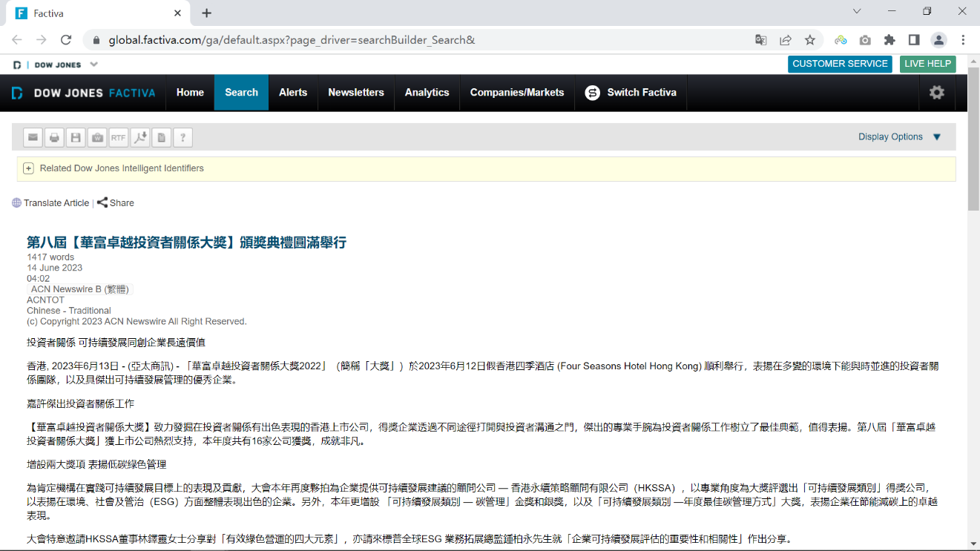Screen dimensions: 980x551
Task: Click the Share link
Action: click(122, 203)
